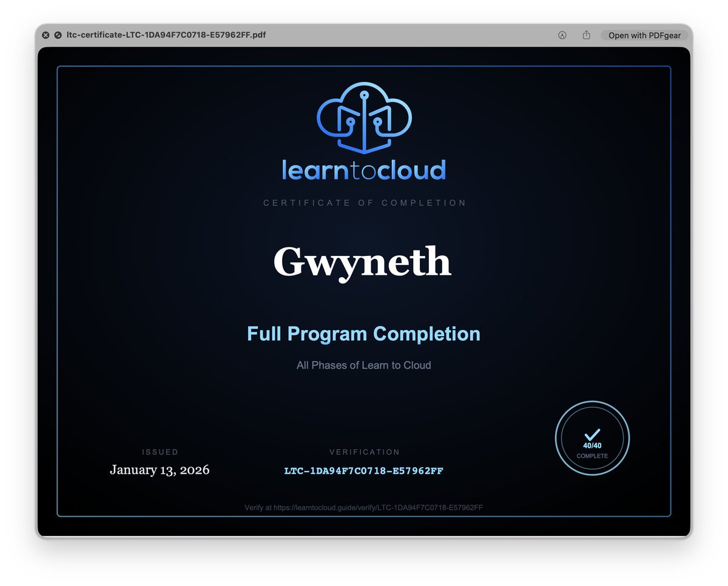Click the Markup pen icon in title bar
Screen dimensions: 728x586
point(562,35)
